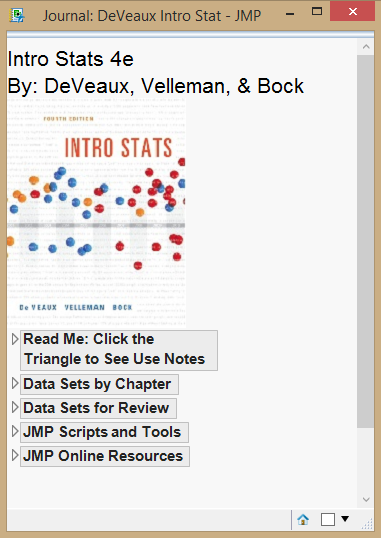Viewport: 381px width, 538px height.
Task: Maximize the JMP journal window
Action: click(317, 11)
